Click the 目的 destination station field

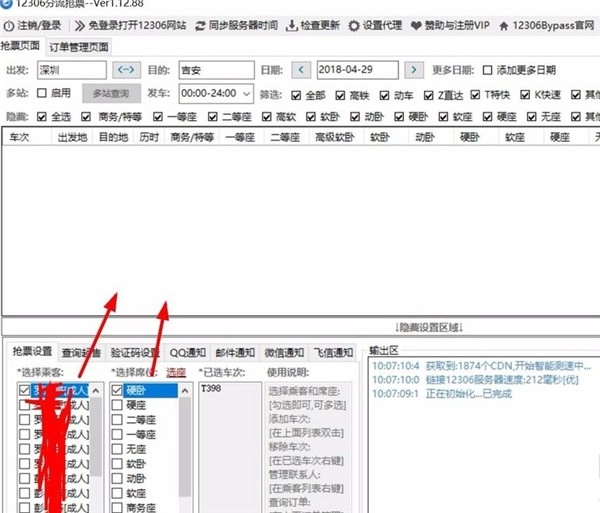[216, 70]
